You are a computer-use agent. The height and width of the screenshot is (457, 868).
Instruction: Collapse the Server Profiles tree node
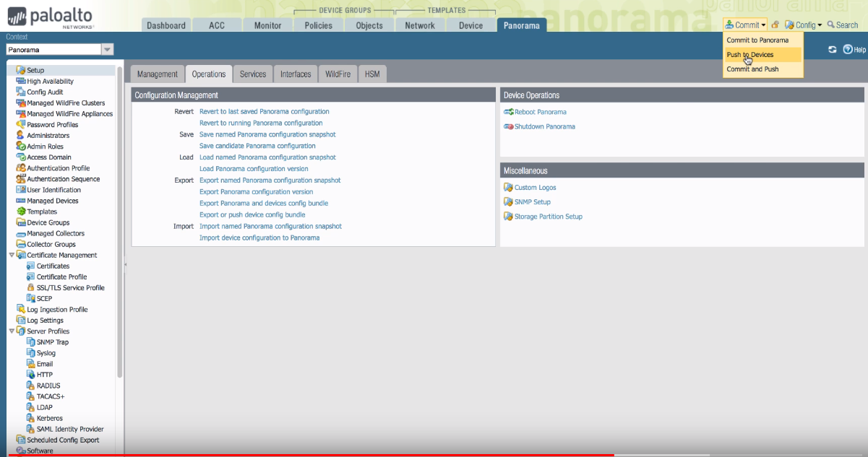click(12, 331)
